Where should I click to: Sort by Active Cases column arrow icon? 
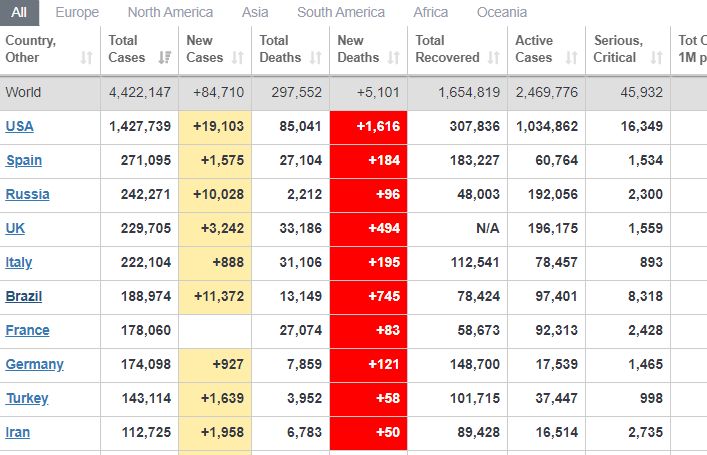573,58
